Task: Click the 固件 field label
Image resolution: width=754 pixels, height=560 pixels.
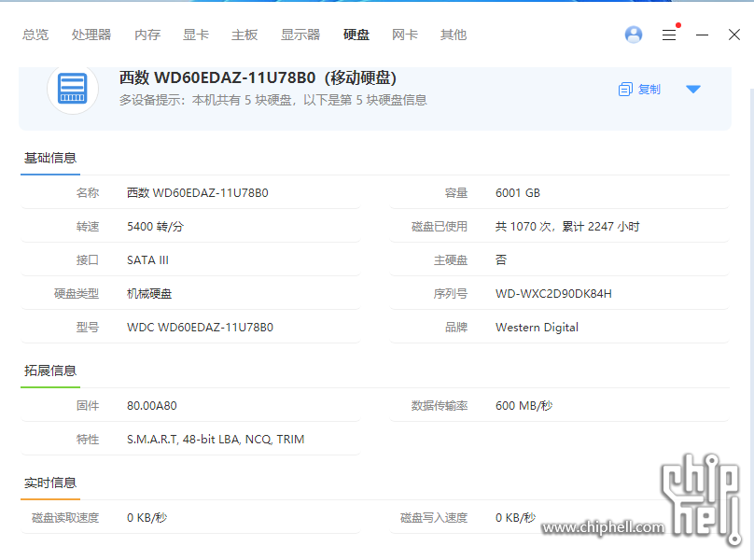Action: (88, 406)
